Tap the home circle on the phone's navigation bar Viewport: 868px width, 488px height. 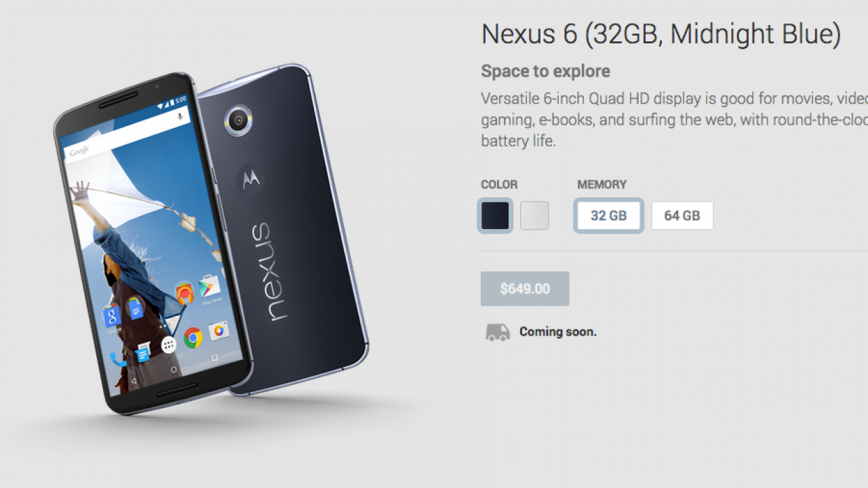coord(174,370)
